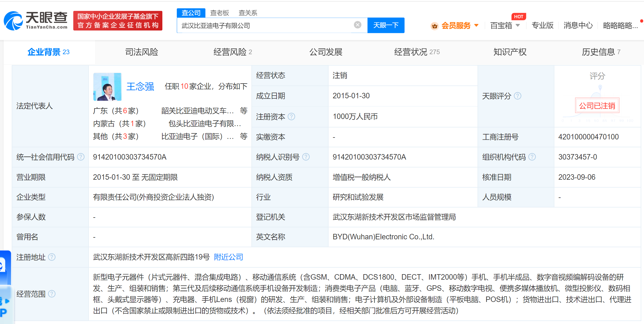
Task: Click help icon next to 注册资本
Action: click(291, 117)
